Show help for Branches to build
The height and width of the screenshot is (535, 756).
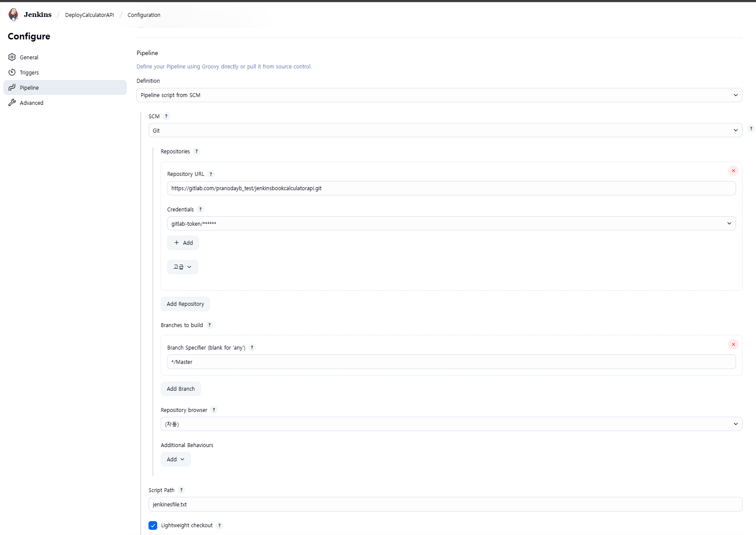click(x=210, y=325)
